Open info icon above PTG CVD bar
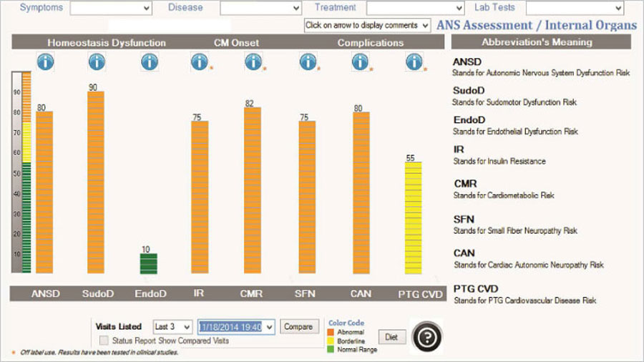This screenshot has width=644, height=362. coord(414,62)
